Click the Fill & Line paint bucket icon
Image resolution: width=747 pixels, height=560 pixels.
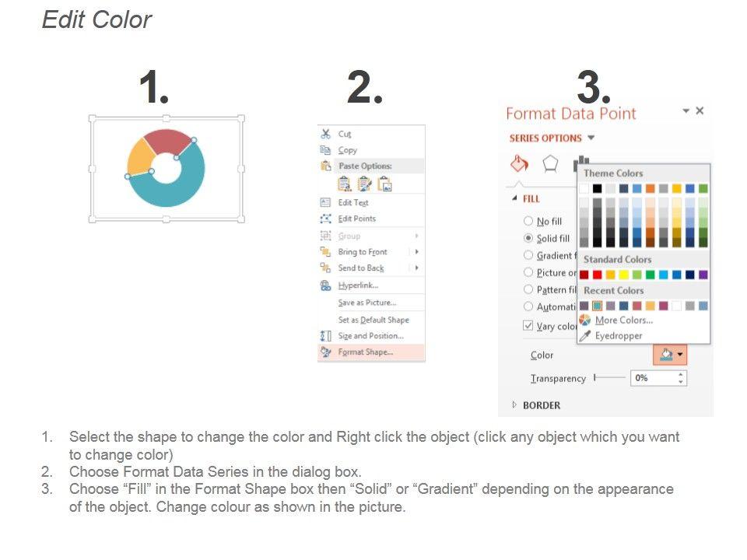pyautogui.click(x=519, y=163)
